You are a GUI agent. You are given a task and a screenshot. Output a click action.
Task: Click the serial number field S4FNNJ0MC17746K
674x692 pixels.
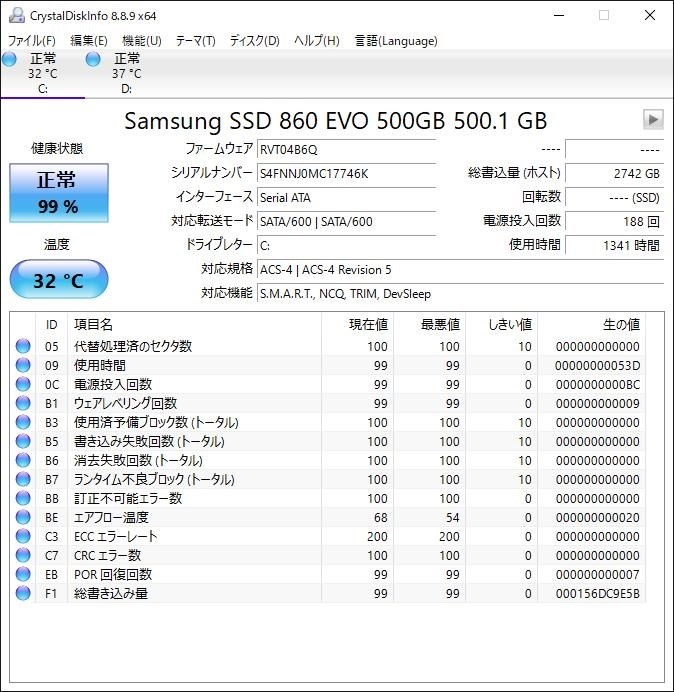coord(346,173)
